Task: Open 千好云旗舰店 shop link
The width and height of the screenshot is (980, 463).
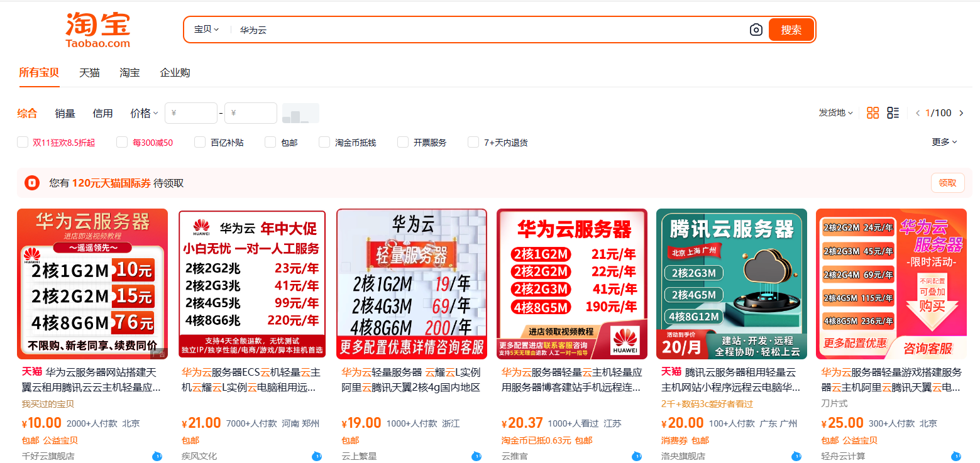Action: point(48,456)
